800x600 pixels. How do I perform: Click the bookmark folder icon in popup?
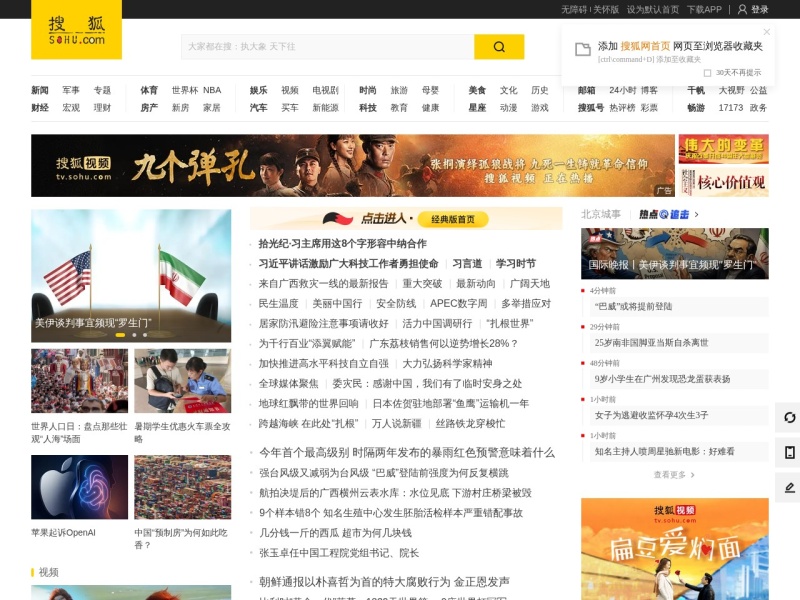tap(583, 49)
